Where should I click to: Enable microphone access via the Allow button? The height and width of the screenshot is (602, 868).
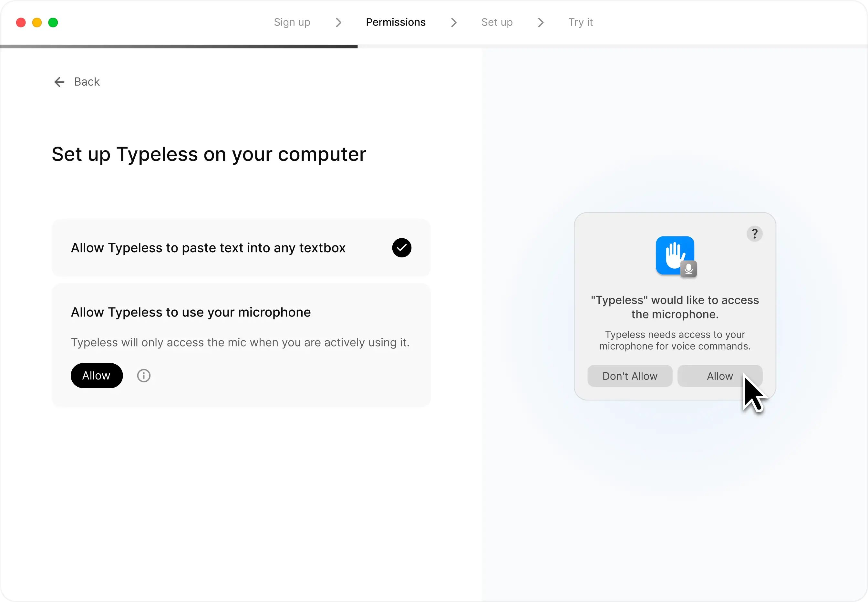click(x=97, y=375)
